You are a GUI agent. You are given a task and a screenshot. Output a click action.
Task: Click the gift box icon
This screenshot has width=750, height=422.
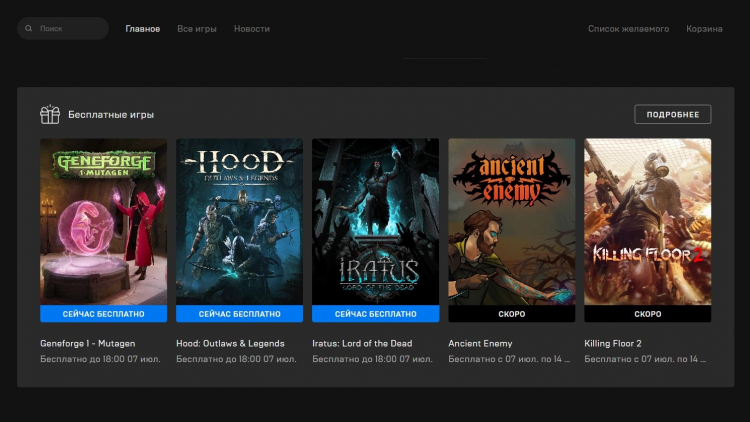click(x=50, y=115)
